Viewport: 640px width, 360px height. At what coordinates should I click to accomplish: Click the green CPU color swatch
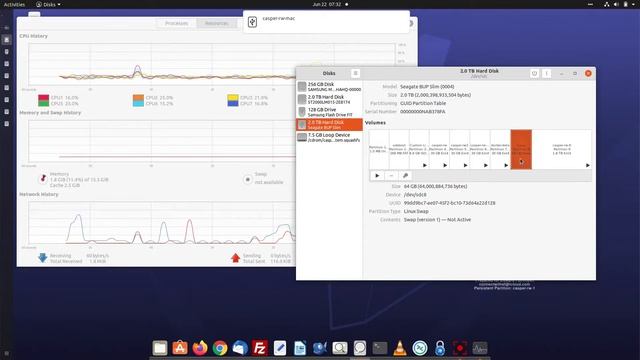pyautogui.click(x=44, y=104)
